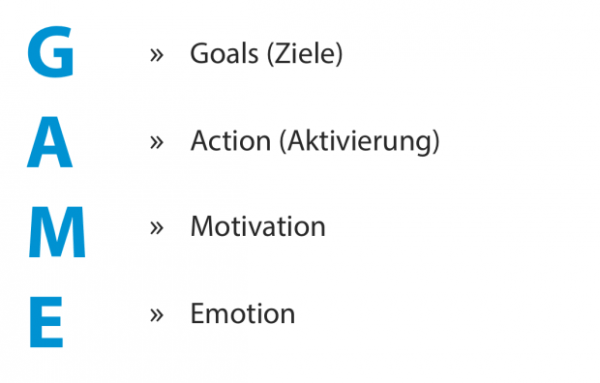Click the Emotion text
600x383 pixels.
click(243, 313)
